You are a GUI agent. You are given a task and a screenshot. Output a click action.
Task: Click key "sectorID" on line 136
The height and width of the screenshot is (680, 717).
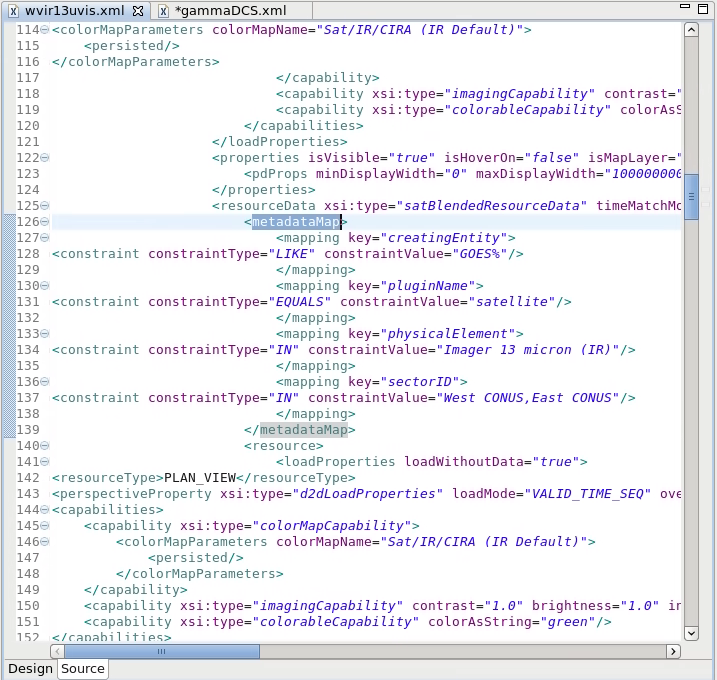point(420,382)
